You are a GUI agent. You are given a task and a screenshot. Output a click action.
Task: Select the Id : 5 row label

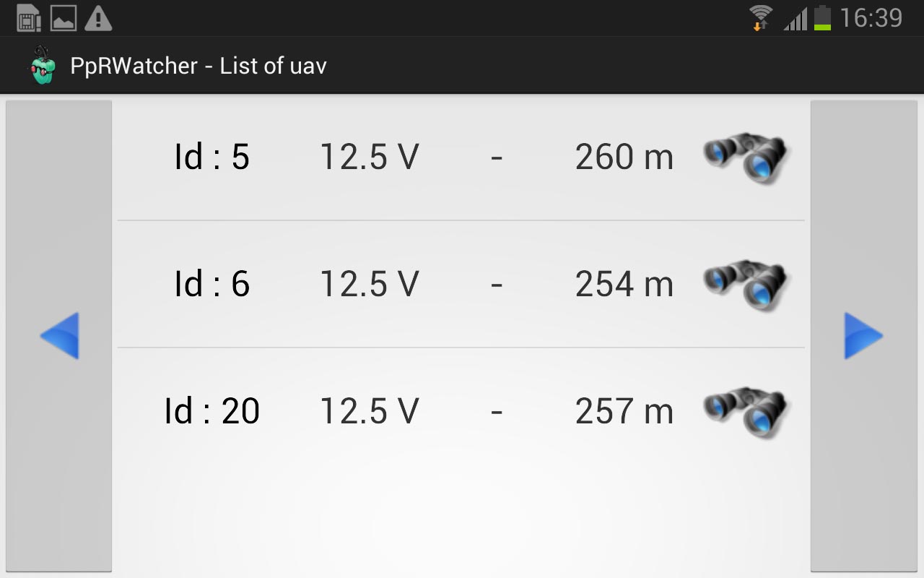click(x=212, y=157)
